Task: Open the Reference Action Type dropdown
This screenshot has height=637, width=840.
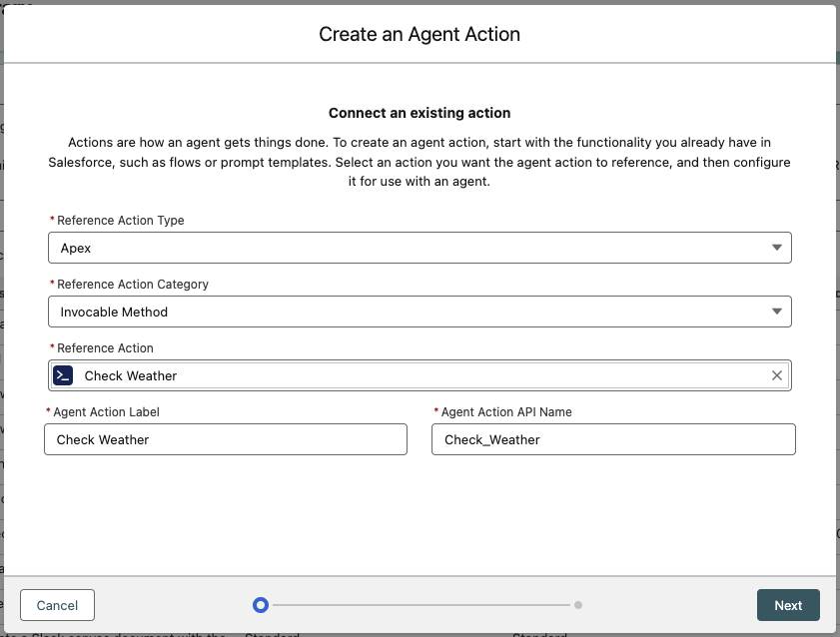Action: pos(420,248)
